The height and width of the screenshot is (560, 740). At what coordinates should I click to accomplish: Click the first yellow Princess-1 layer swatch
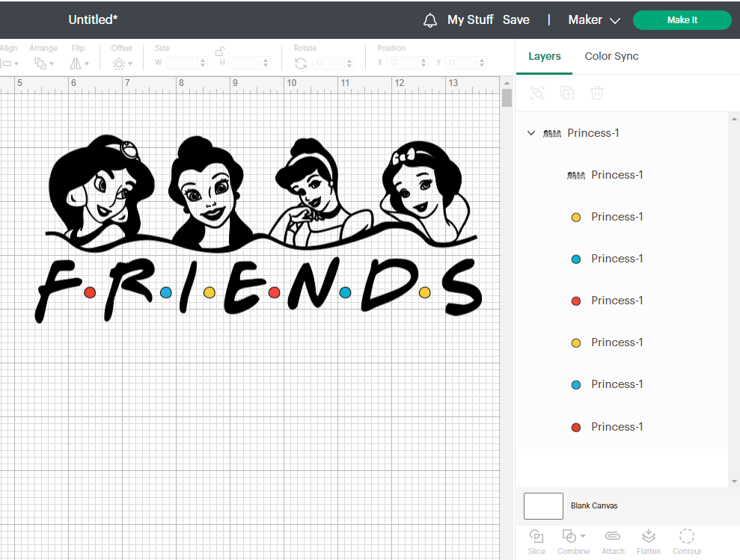pyautogui.click(x=576, y=217)
